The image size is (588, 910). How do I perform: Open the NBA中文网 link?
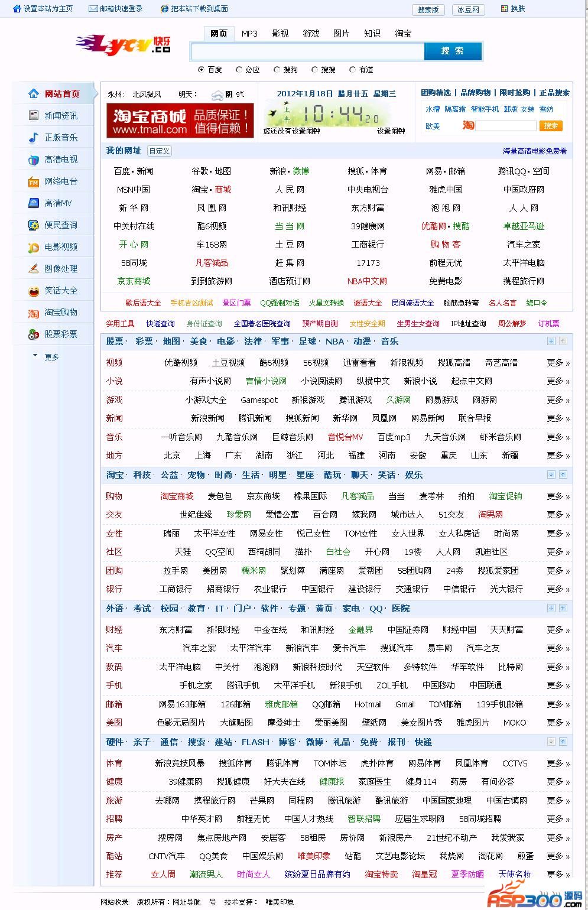click(367, 281)
